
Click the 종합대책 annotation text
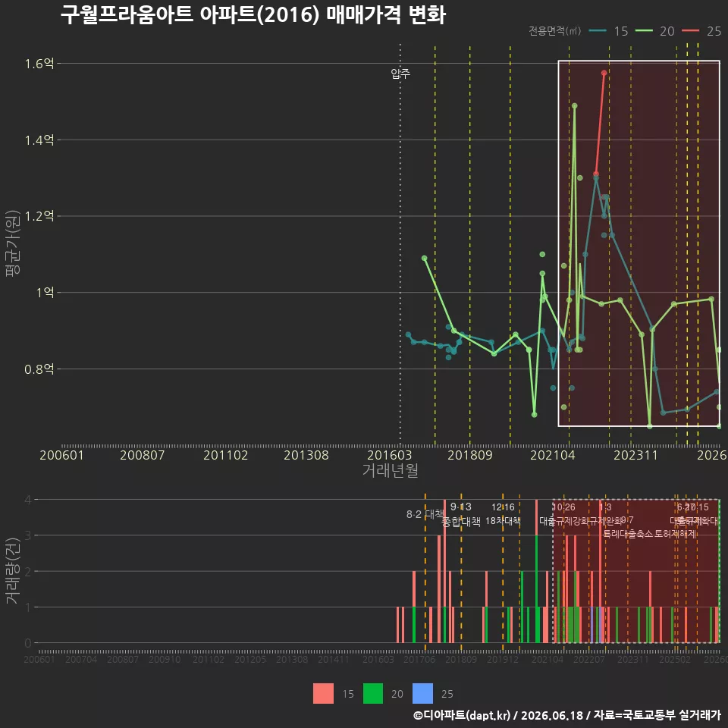click(x=460, y=522)
